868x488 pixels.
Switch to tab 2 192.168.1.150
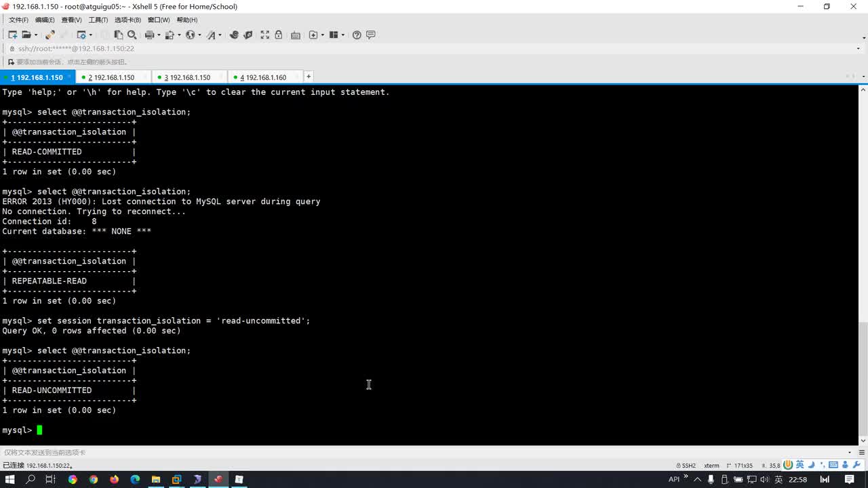(x=112, y=77)
